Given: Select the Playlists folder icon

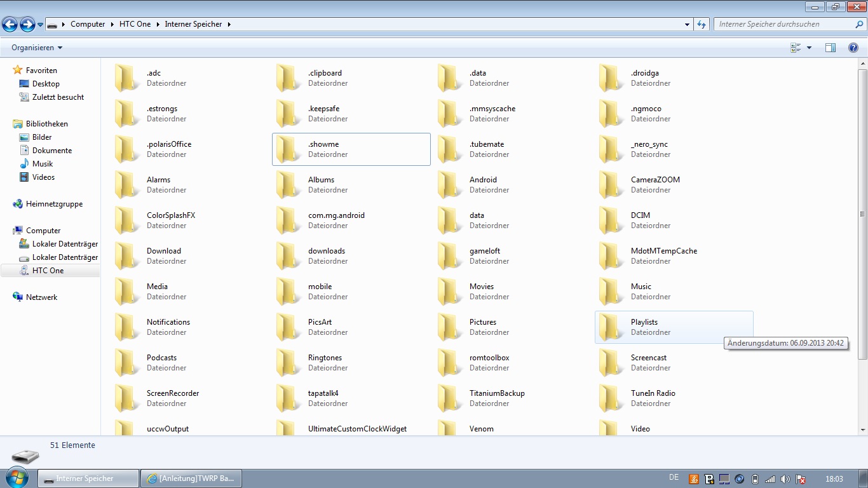Looking at the screenshot, I should point(609,327).
